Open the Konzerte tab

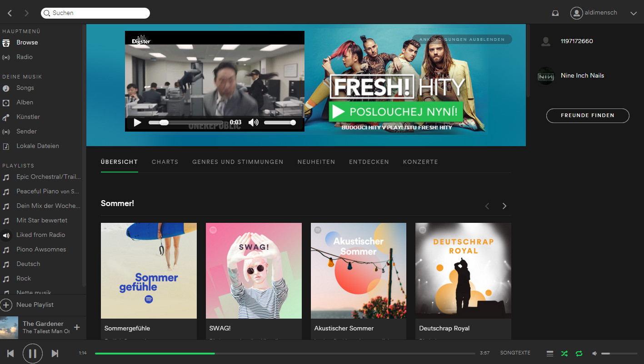point(420,162)
